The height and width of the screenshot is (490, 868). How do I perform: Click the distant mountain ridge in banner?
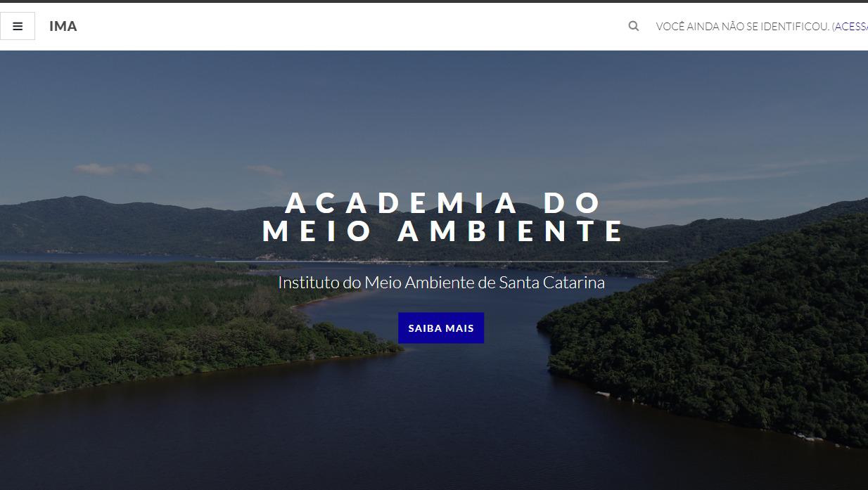pyautogui.click(x=141, y=221)
